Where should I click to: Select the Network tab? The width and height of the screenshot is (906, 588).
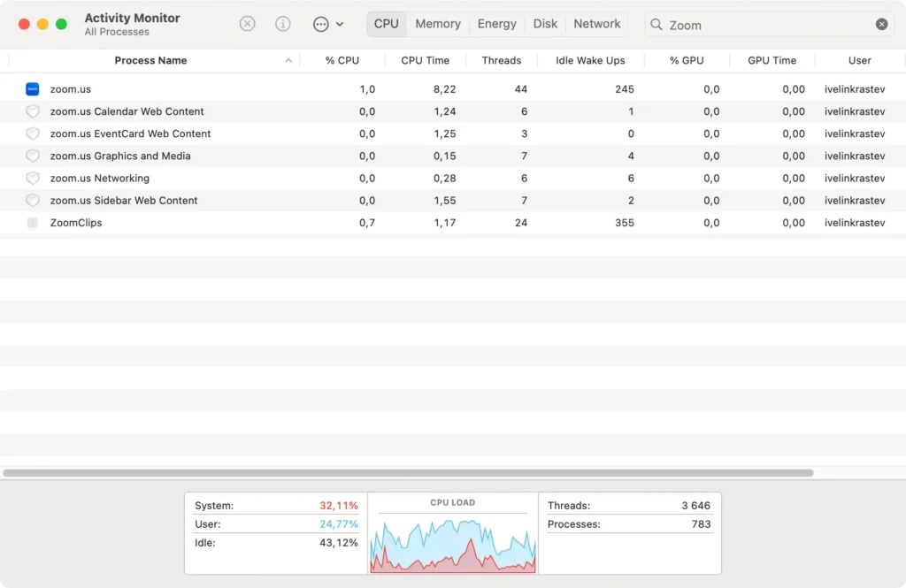click(x=597, y=24)
